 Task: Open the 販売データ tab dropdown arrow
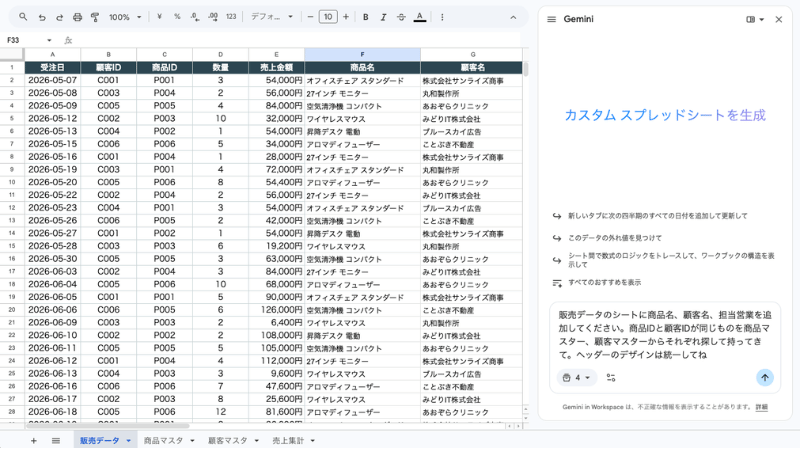tap(129, 441)
